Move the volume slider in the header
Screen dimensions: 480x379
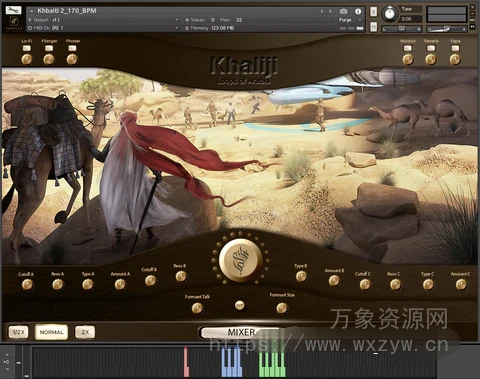click(447, 29)
